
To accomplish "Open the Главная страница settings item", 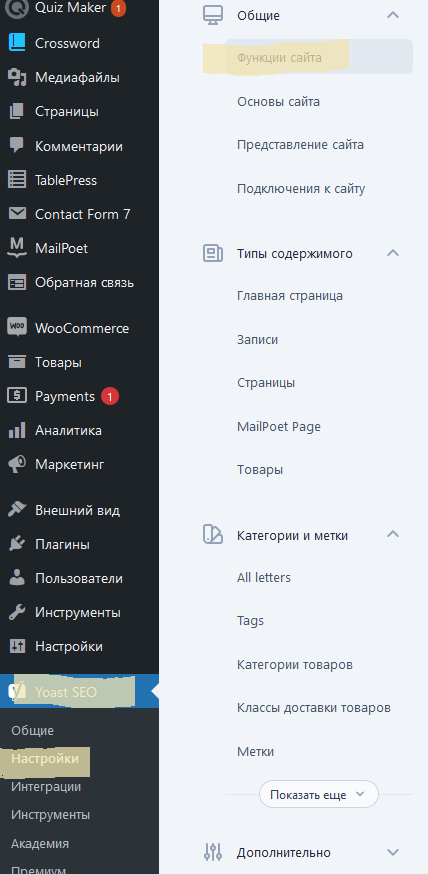I will [x=290, y=296].
